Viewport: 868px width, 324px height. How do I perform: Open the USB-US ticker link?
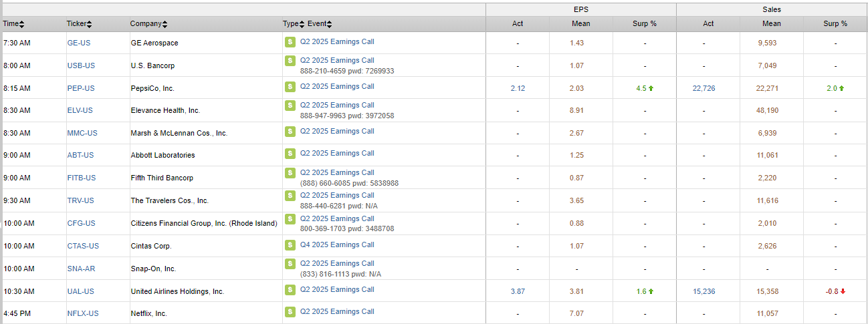coord(82,65)
